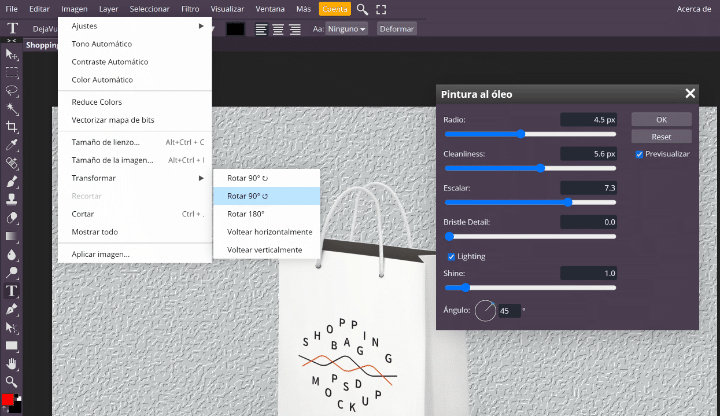Image resolution: width=720 pixels, height=416 pixels.
Task: Choose Contraste Automático menu item
Action: [x=135, y=62]
